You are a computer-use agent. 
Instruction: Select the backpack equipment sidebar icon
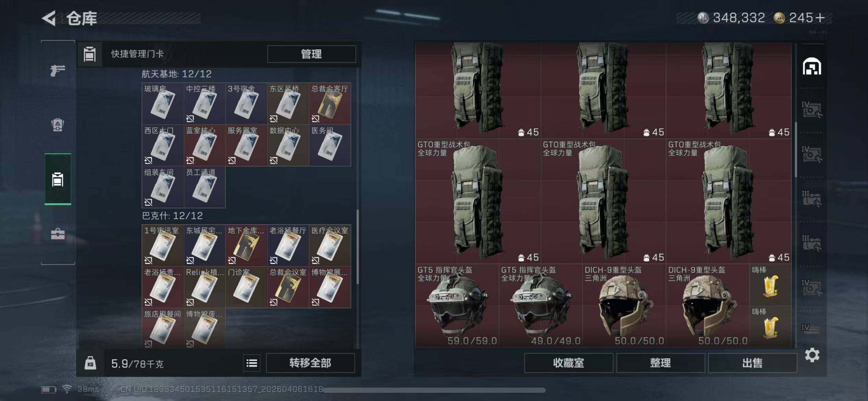[58, 125]
